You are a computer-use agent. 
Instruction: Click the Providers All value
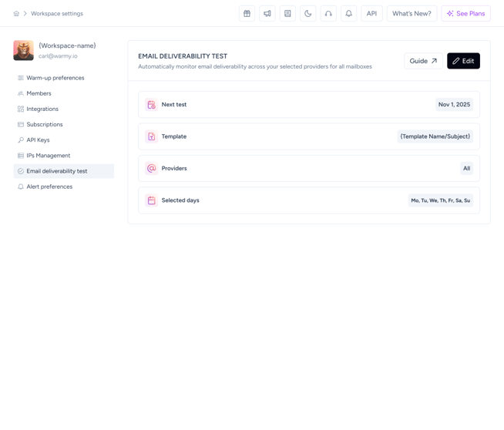467,169
